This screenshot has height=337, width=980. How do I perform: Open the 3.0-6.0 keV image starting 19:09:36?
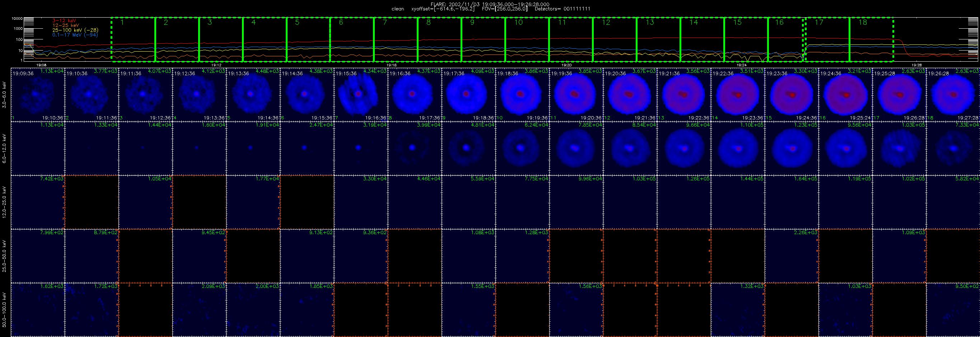pyautogui.click(x=38, y=95)
